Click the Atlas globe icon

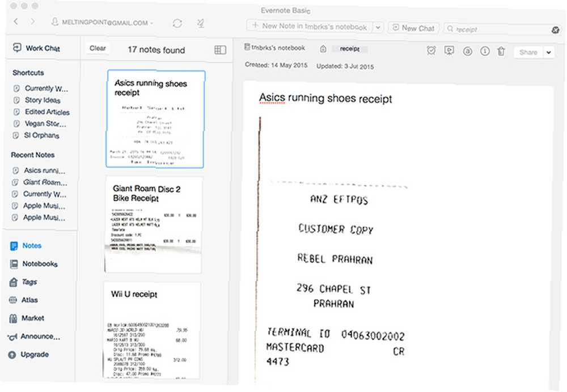tap(12, 300)
